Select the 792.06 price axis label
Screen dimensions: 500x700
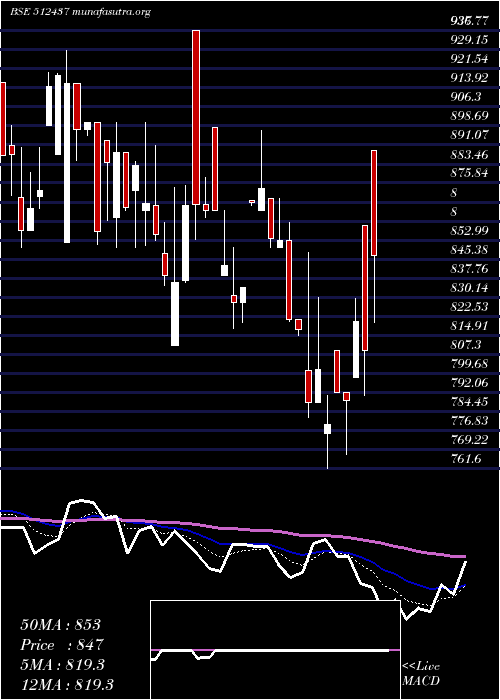coord(470,383)
